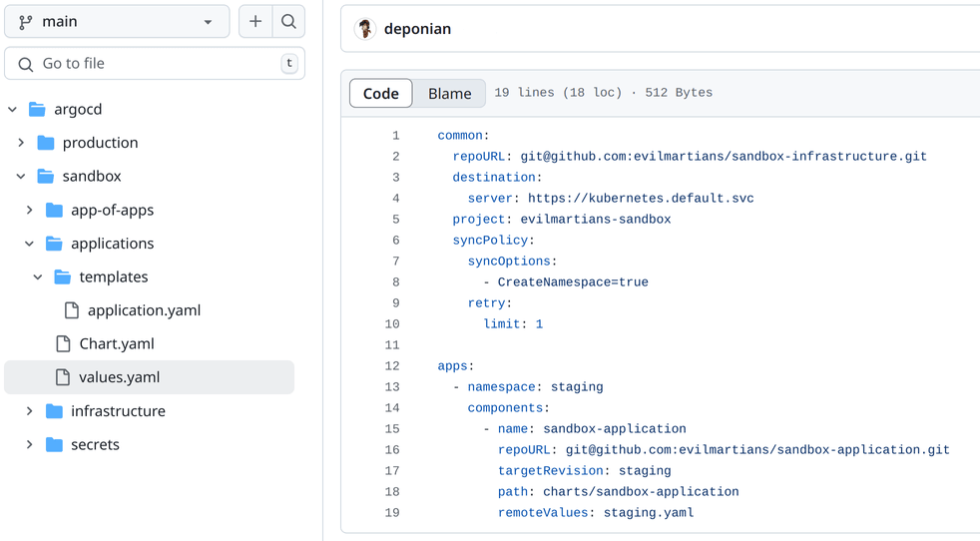Open application.yaml file

coord(145,310)
